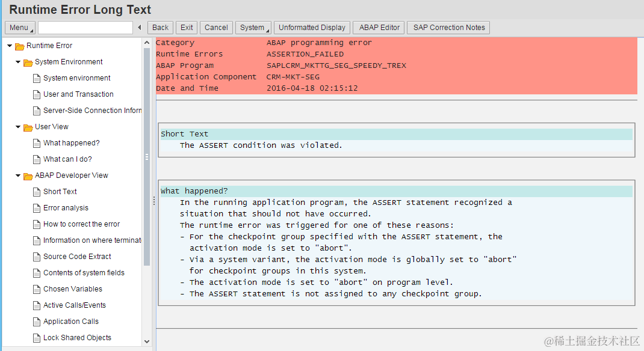Collapse the User View tree node
Screen dimensions: 644x351
(17, 127)
